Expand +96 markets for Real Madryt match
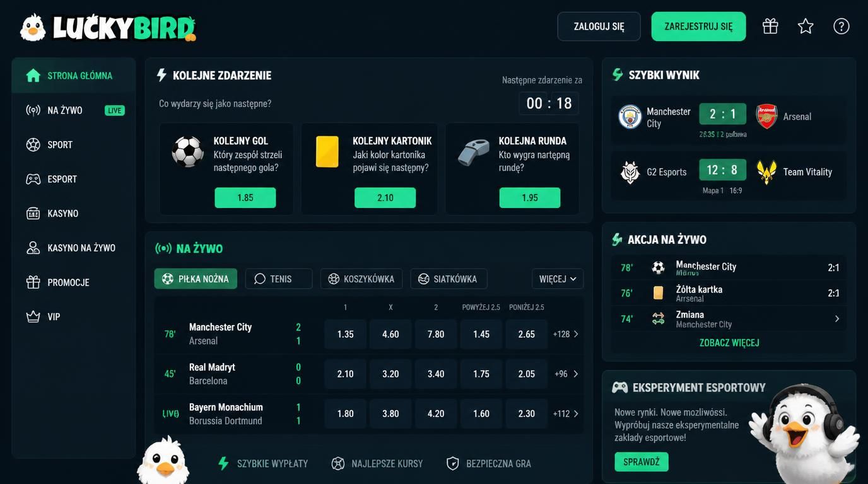The width and height of the screenshot is (868, 484). [566, 374]
